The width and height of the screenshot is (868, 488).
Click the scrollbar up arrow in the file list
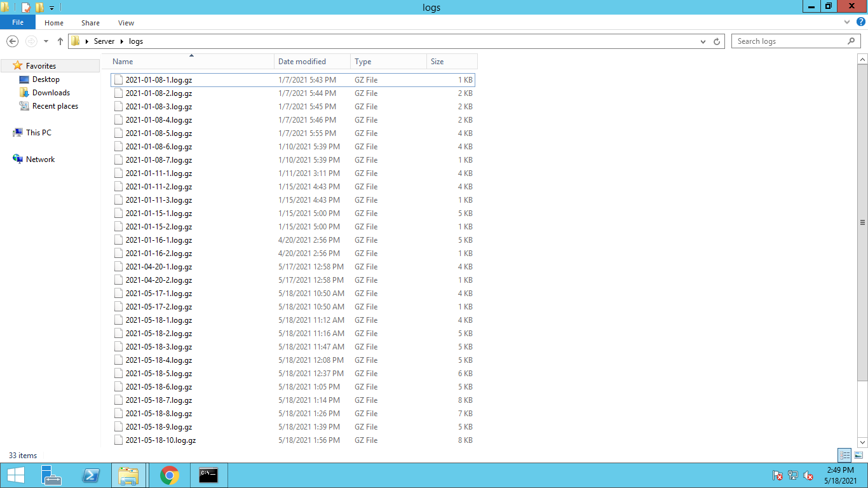coord(862,59)
